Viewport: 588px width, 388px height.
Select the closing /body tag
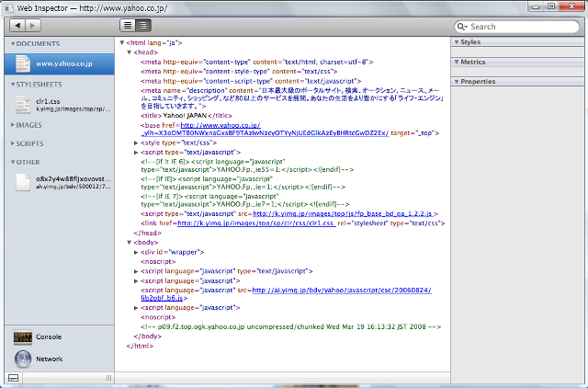point(147,337)
